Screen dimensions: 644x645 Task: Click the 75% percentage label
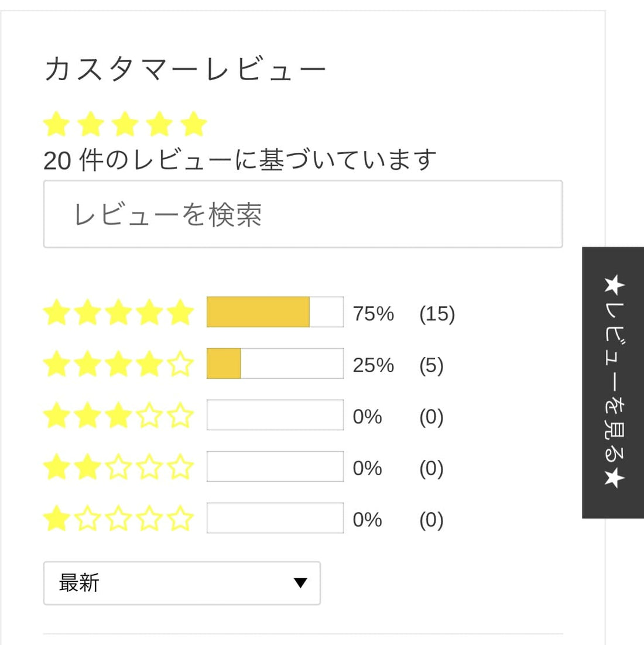click(x=373, y=314)
